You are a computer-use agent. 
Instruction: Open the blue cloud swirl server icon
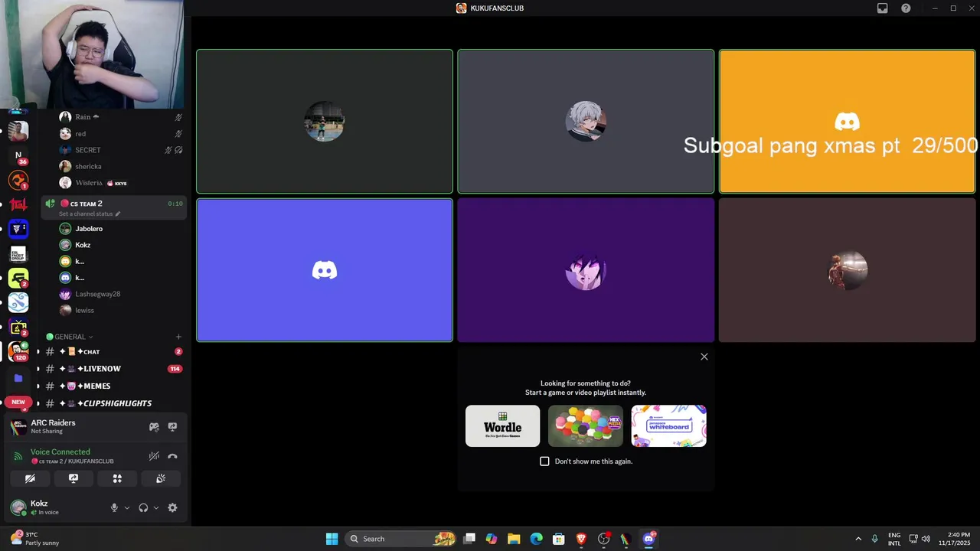[18, 303]
